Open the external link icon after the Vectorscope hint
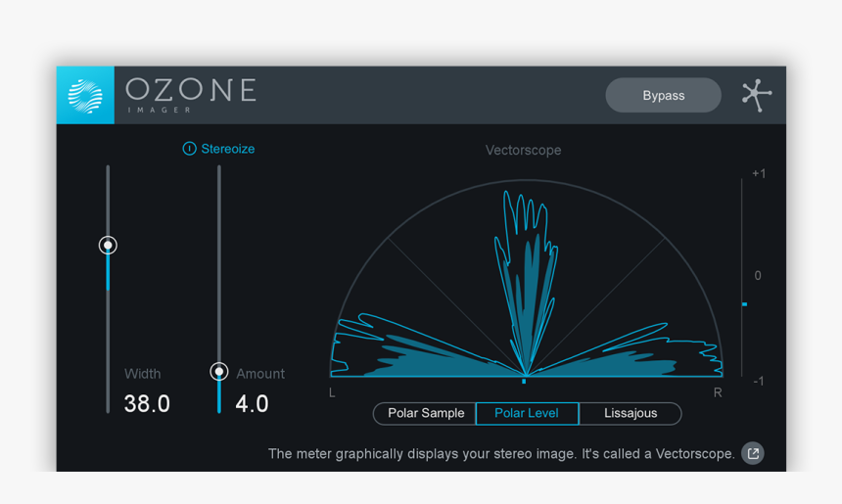The width and height of the screenshot is (842, 504). pos(753,453)
